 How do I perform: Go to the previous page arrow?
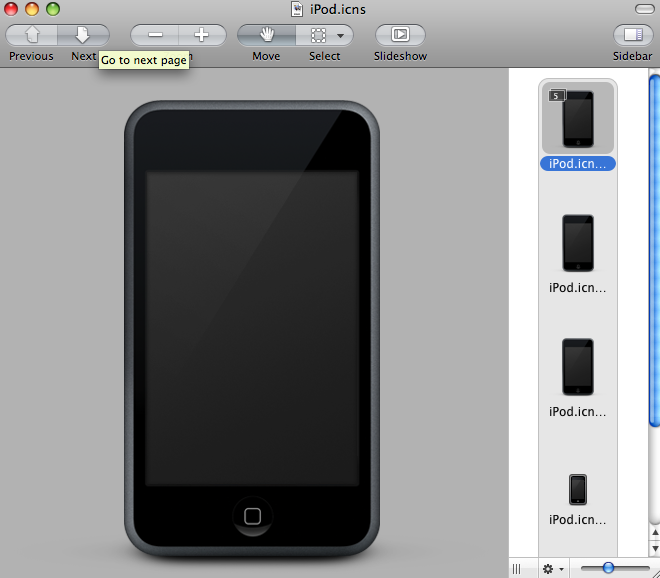point(32,35)
